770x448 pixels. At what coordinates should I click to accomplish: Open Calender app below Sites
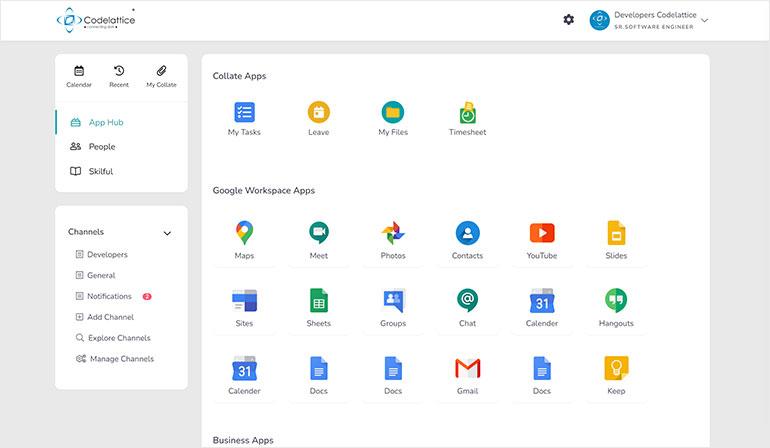point(244,375)
